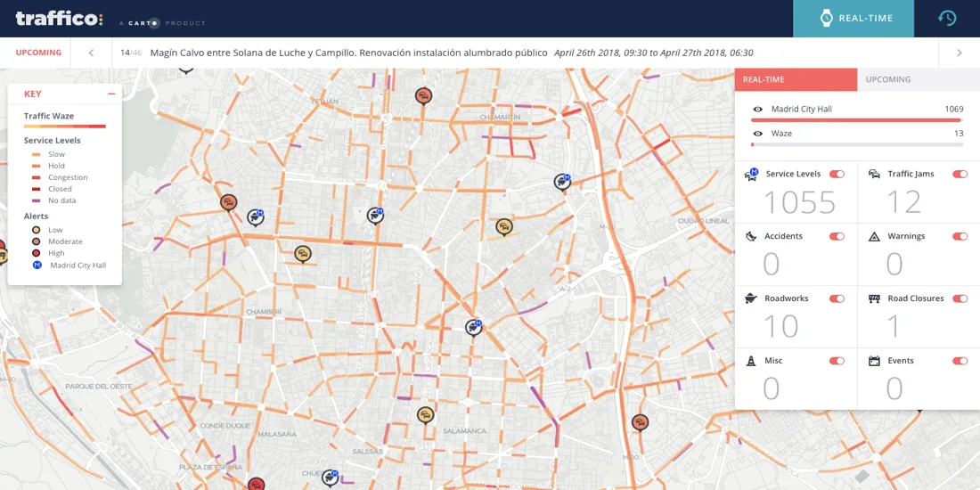The height and width of the screenshot is (490, 980).
Task: Select high alert marker at the bottom edge
Action: pyautogui.click(x=257, y=484)
